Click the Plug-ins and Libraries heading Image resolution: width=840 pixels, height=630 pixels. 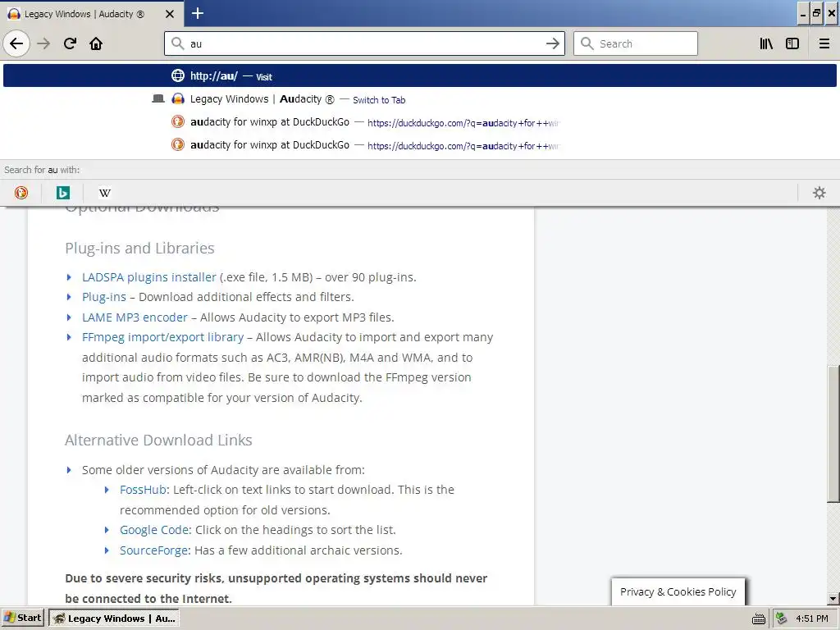click(x=139, y=248)
